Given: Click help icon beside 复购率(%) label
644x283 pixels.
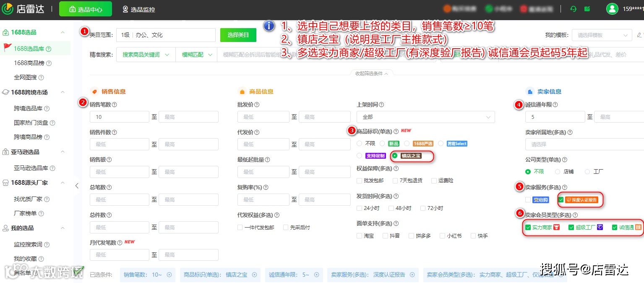Looking at the screenshot, I should click(x=266, y=187).
